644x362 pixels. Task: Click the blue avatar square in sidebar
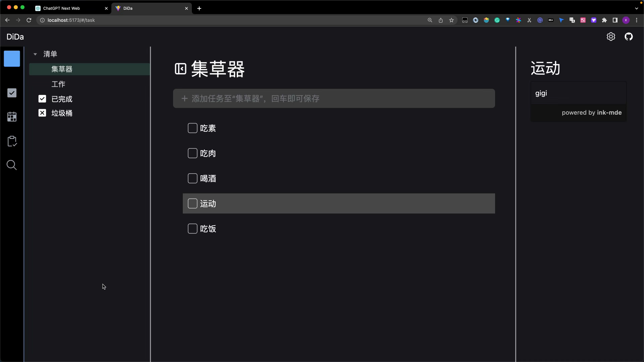(12, 59)
